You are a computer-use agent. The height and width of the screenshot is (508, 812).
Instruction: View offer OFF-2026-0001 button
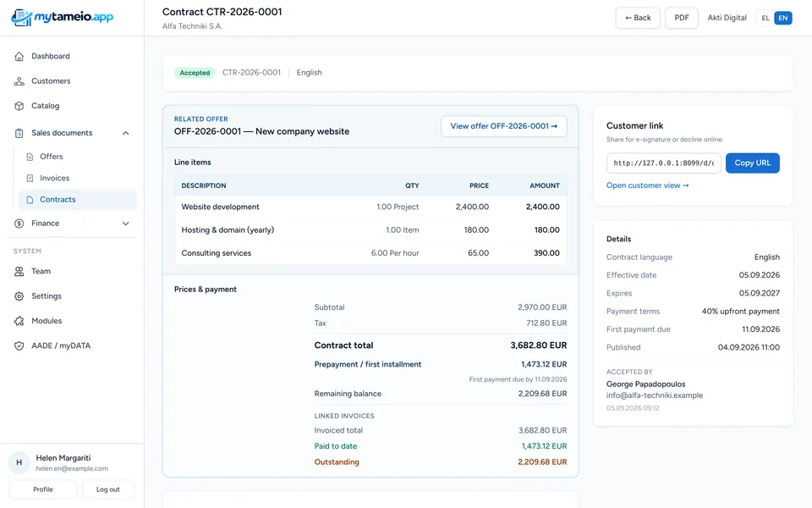504,126
